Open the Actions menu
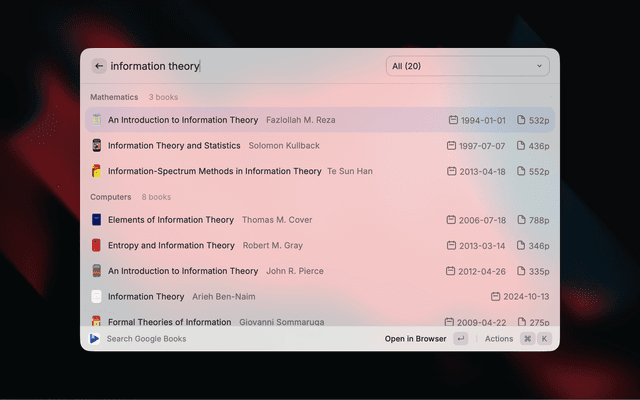Viewport: 640px width, 400px height. click(x=498, y=339)
